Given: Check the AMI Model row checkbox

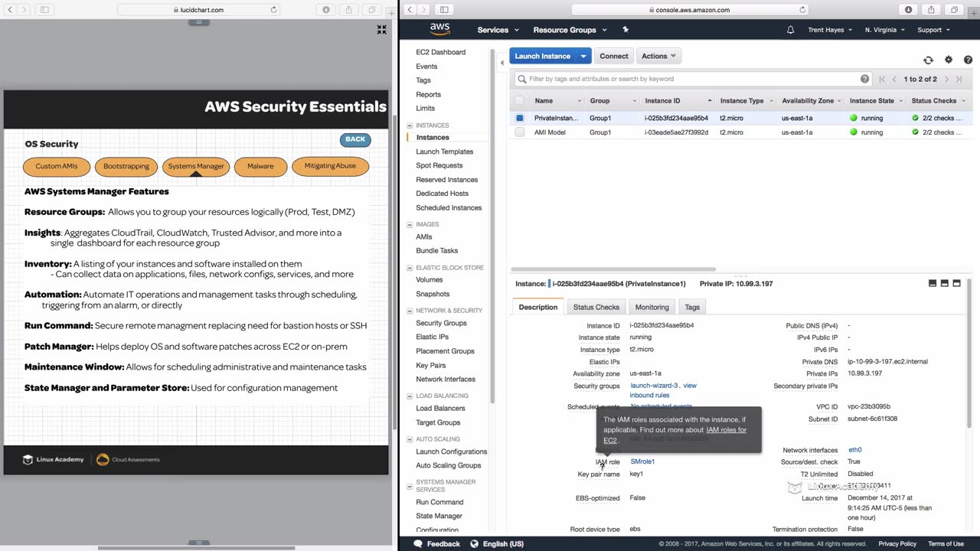Looking at the screenshot, I should [x=520, y=132].
